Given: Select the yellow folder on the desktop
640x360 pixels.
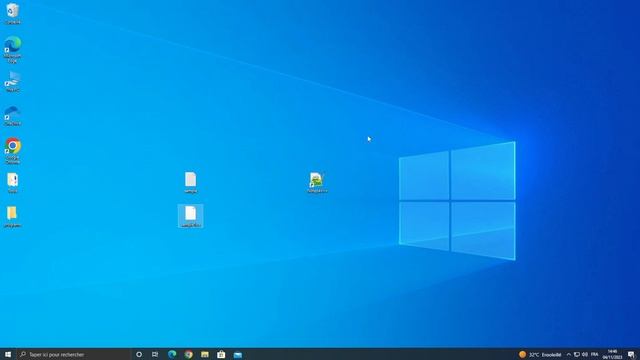Looking at the screenshot, I should pos(13,216).
